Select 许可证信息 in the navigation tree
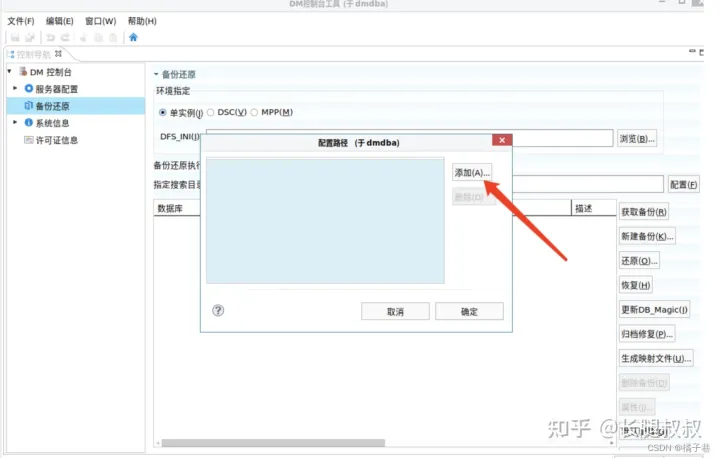This screenshot has width=720, height=458. point(56,140)
